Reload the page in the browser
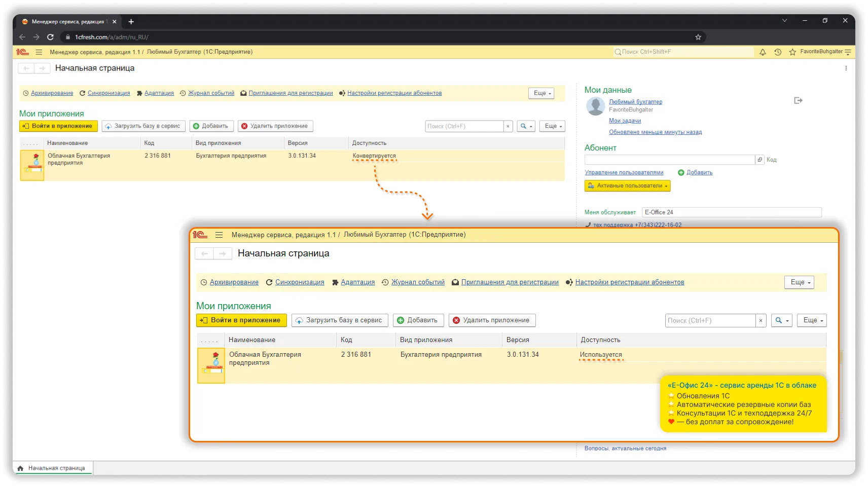 pos(50,37)
